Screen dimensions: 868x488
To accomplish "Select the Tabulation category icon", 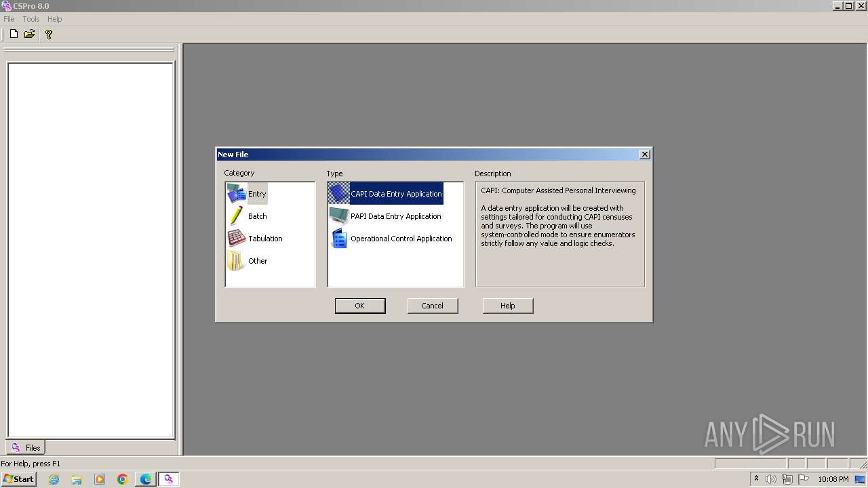I will tap(236, 239).
